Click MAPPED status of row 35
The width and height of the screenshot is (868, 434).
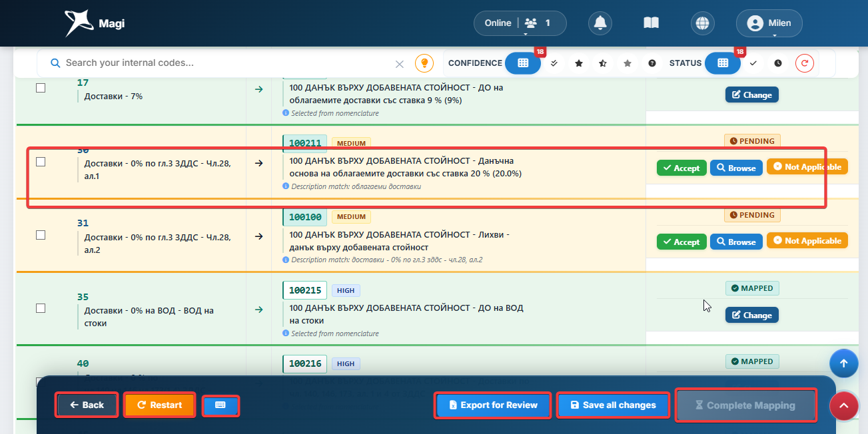click(752, 288)
